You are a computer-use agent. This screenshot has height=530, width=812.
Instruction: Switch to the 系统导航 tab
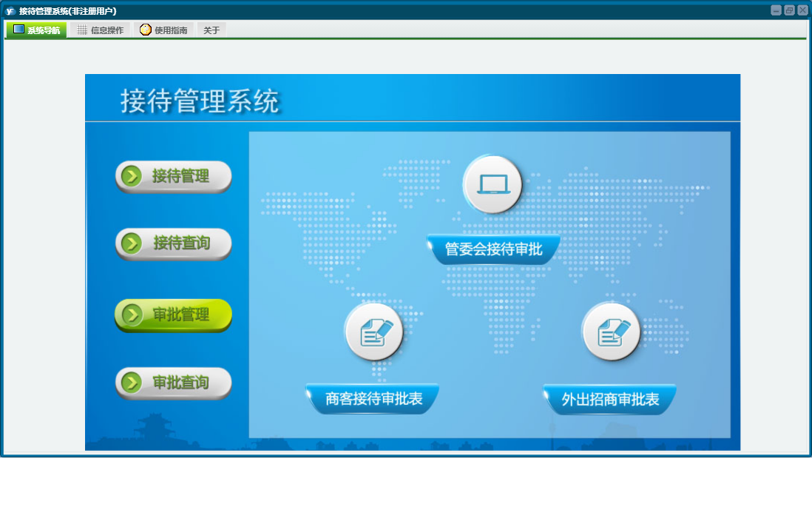(x=36, y=30)
